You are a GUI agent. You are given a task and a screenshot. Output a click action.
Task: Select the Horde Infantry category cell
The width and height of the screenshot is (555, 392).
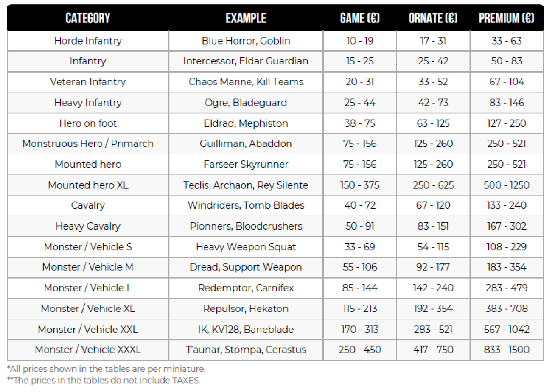(x=88, y=41)
